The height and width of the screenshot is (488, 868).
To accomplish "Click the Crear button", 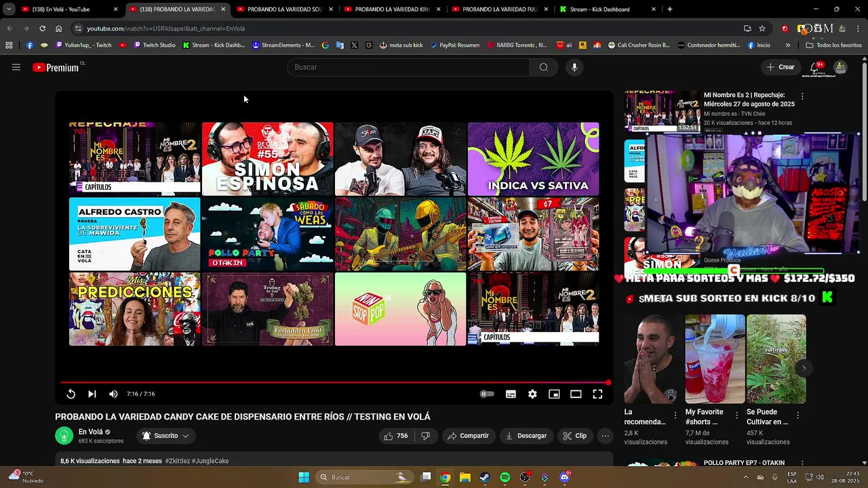I will tap(780, 67).
